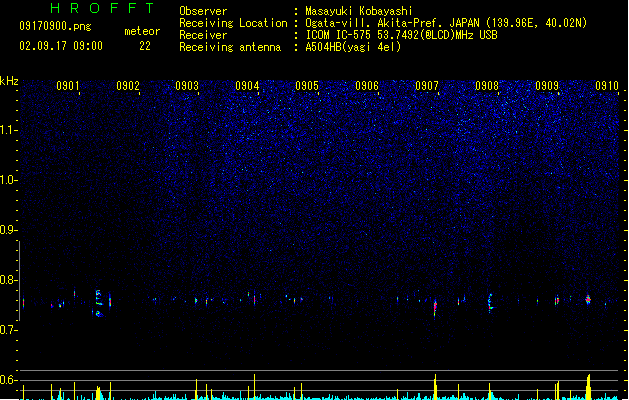Screen dimensions: 629x400
Task: Click the 1.1 kHz axis label
Action: [x=8, y=130]
